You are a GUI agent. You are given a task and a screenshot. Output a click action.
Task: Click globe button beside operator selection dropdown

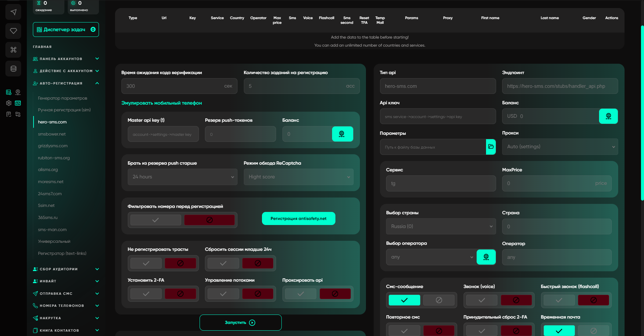tap(486, 257)
